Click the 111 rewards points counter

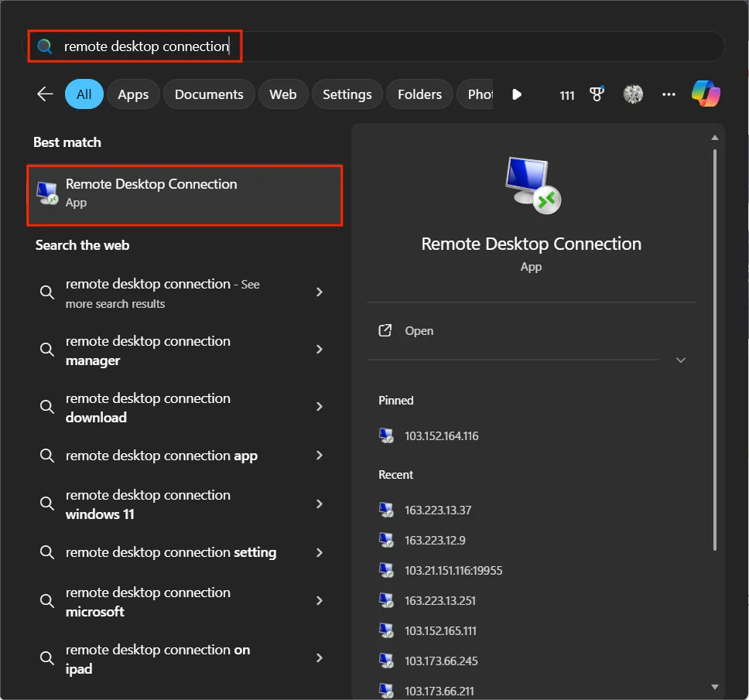[566, 95]
